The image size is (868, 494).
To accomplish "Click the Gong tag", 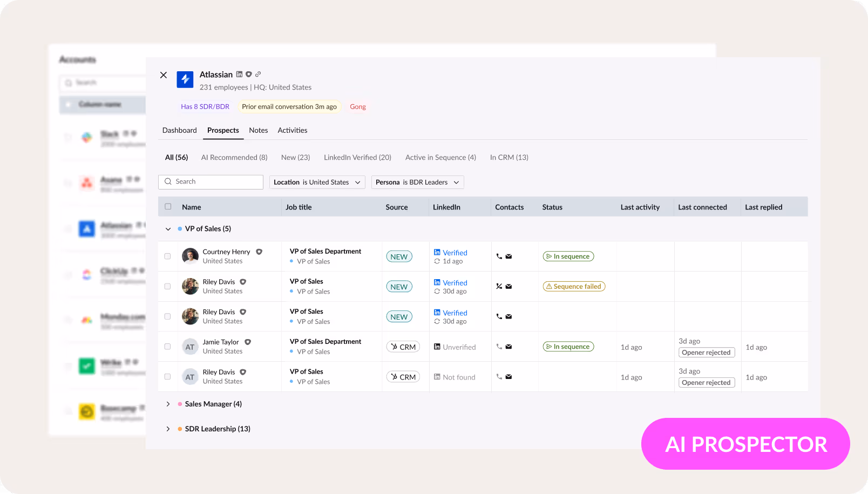I will pos(358,107).
